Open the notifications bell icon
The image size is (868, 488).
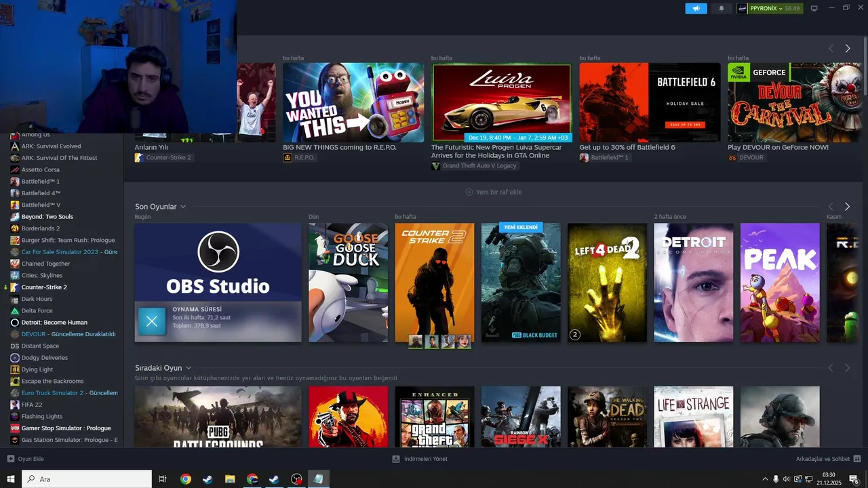[x=721, y=9]
